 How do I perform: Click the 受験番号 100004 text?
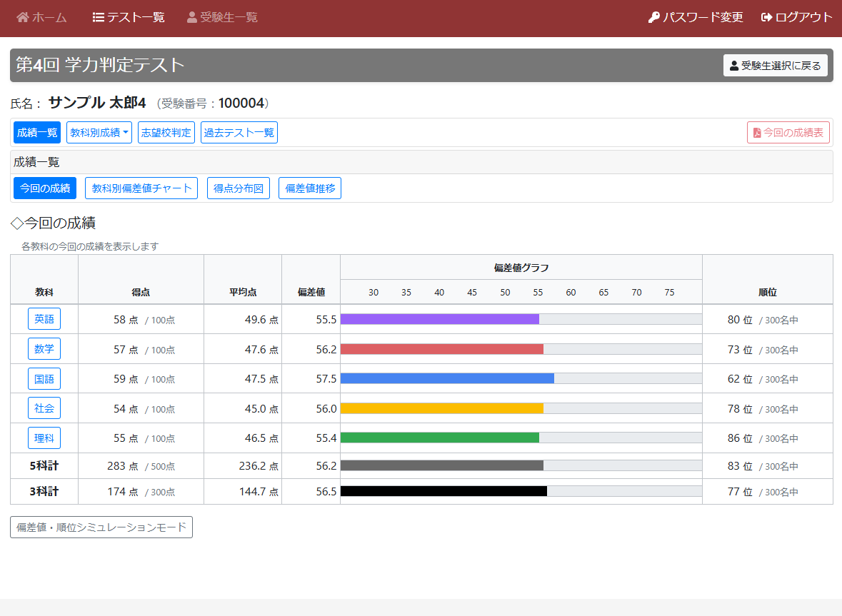pos(213,103)
